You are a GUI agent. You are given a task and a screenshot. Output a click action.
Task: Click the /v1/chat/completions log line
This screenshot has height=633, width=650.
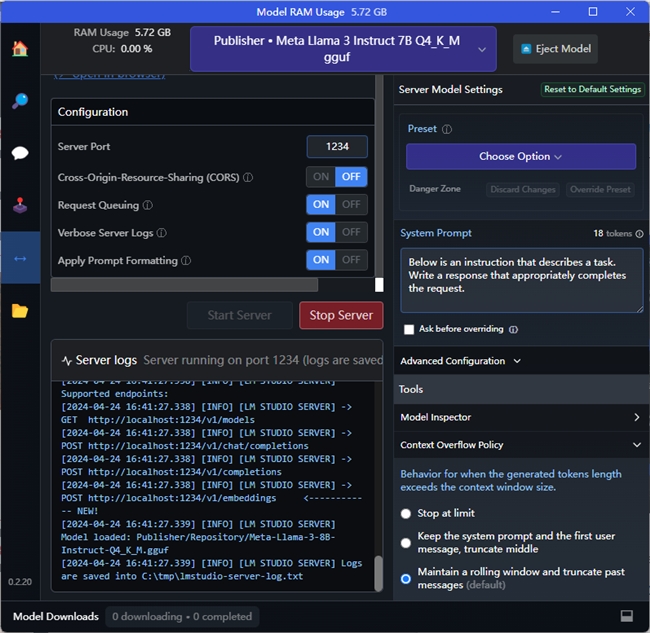[185, 446]
